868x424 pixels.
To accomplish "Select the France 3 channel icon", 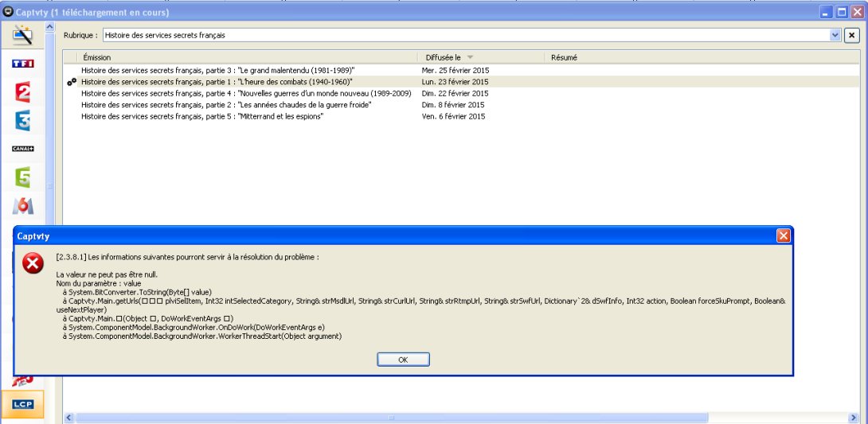I will (22, 121).
